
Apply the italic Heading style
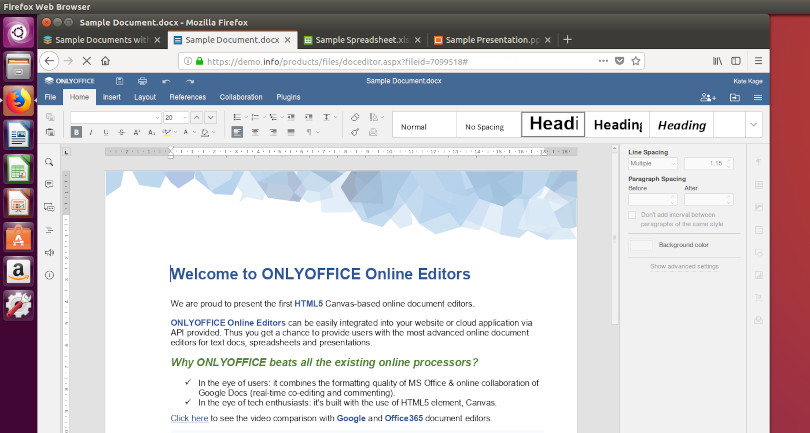pyautogui.click(x=681, y=125)
